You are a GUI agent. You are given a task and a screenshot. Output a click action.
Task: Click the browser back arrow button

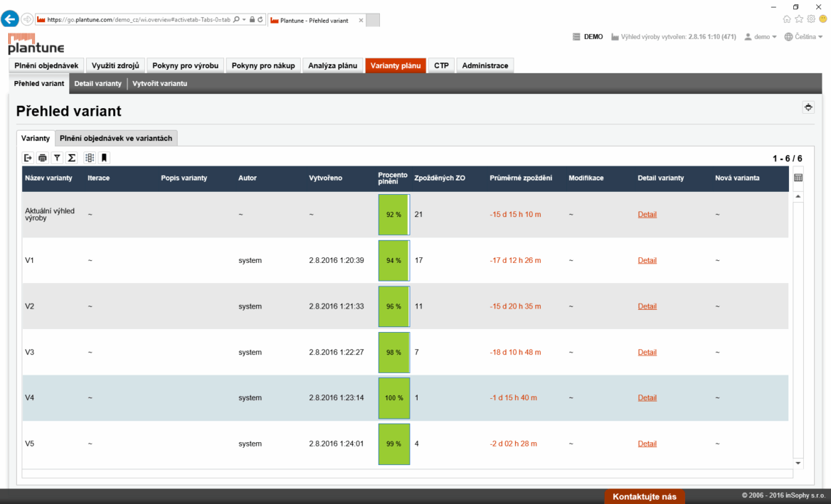pos(10,19)
